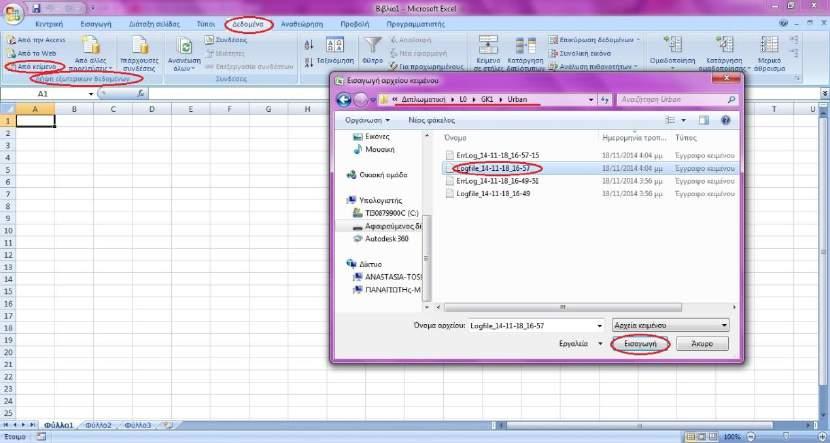830x443 pixels.
Task: Switch to 'Διάταξη σελίδας' tab
Action: click(155, 24)
